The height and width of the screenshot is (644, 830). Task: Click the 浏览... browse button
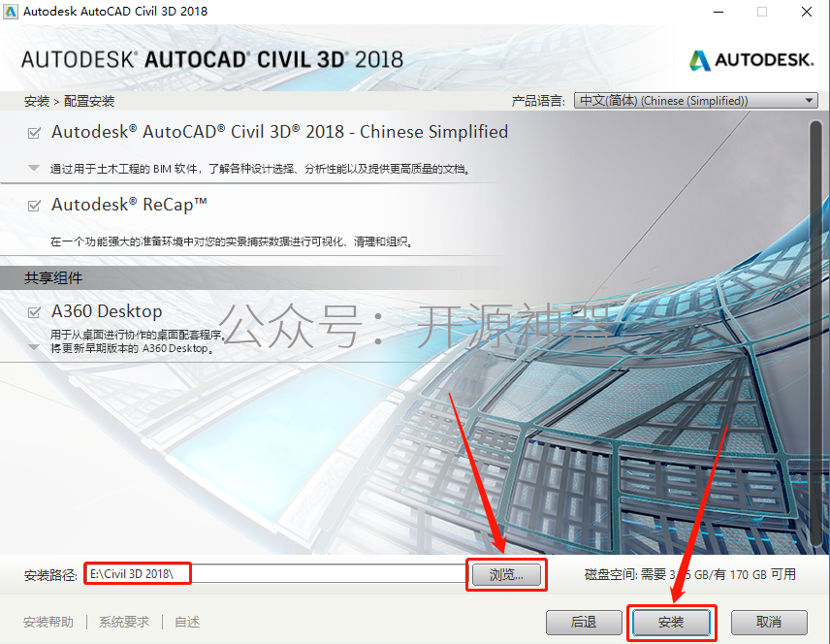click(506, 574)
